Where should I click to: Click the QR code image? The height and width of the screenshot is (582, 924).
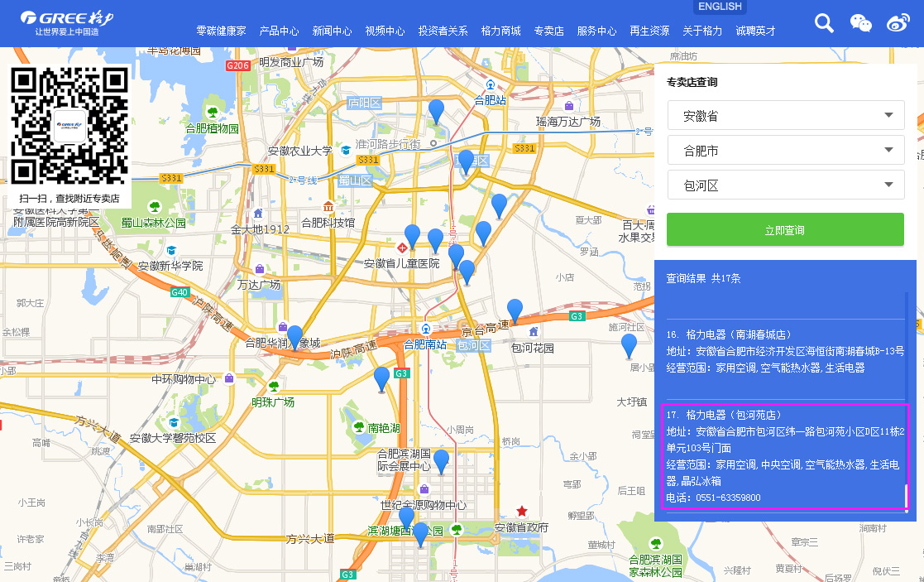[x=69, y=126]
